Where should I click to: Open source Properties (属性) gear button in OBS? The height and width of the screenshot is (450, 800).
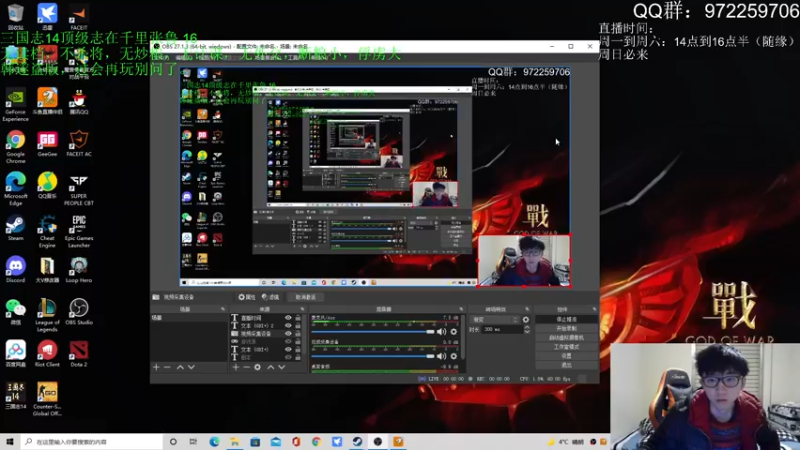click(247, 297)
